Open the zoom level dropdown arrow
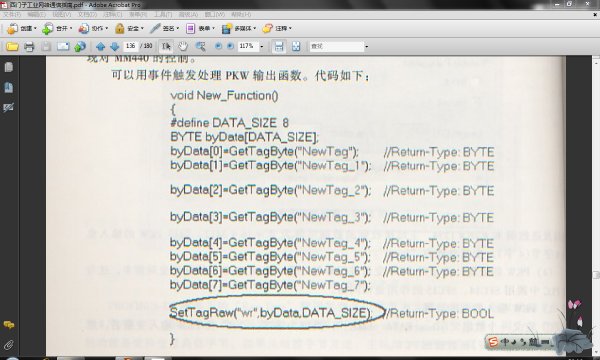Screen dimensions: 600x360 262,47
